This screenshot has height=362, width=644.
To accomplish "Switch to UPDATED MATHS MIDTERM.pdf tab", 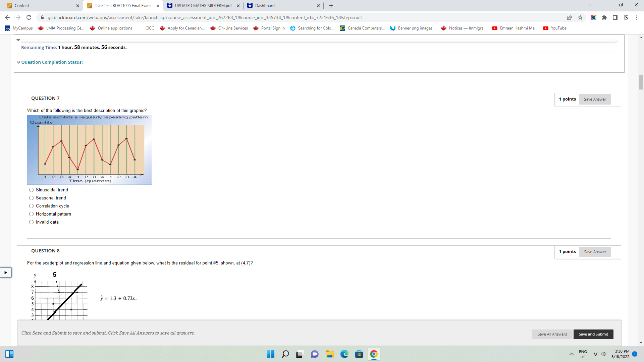I will click(201, 6).
